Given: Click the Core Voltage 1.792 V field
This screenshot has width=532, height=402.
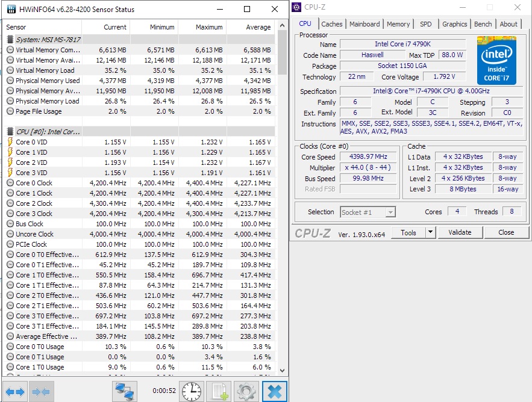Looking at the screenshot, I should [x=444, y=76].
